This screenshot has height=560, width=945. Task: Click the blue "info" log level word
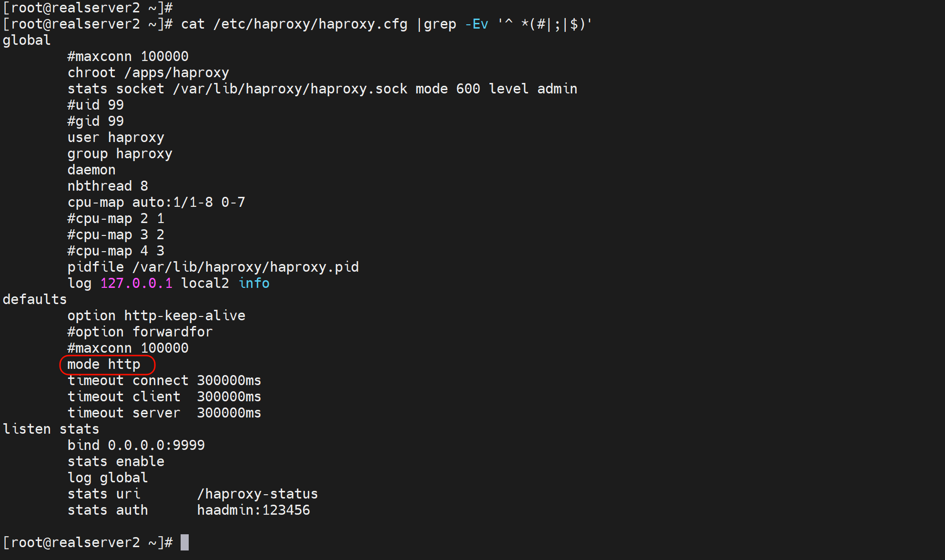click(x=254, y=284)
